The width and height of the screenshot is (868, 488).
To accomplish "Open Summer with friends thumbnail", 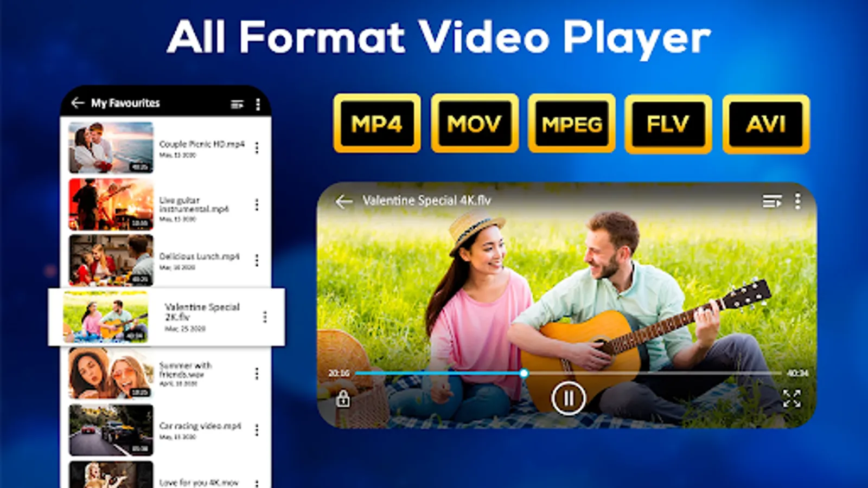I will (111, 373).
